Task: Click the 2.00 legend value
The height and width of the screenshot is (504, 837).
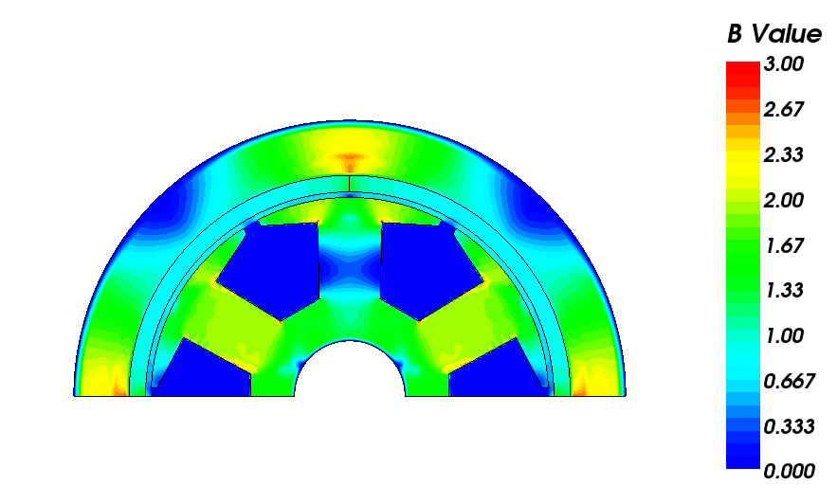Action: point(783,200)
